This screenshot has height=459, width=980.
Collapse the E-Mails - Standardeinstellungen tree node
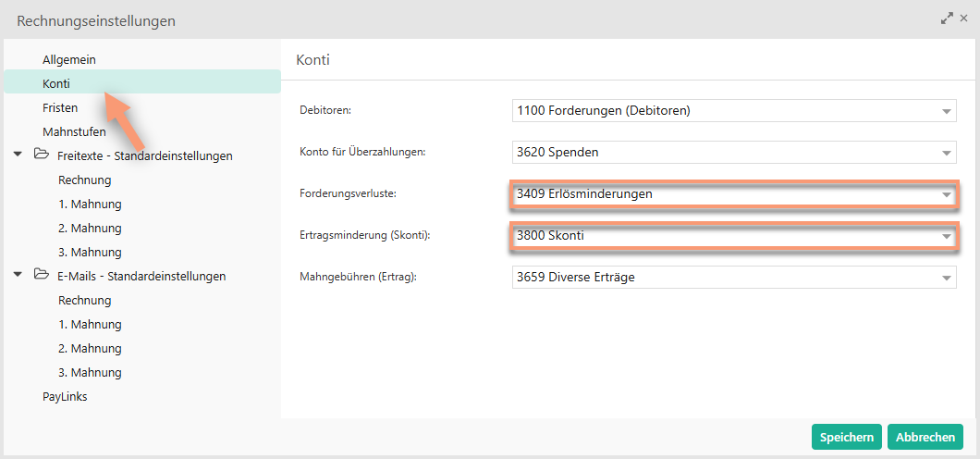[18, 275]
